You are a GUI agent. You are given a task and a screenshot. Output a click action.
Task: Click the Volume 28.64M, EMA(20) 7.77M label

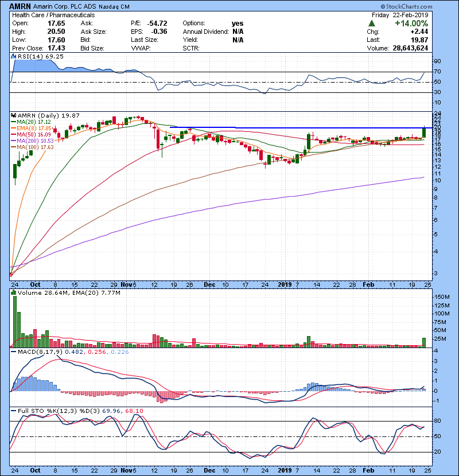(69, 292)
